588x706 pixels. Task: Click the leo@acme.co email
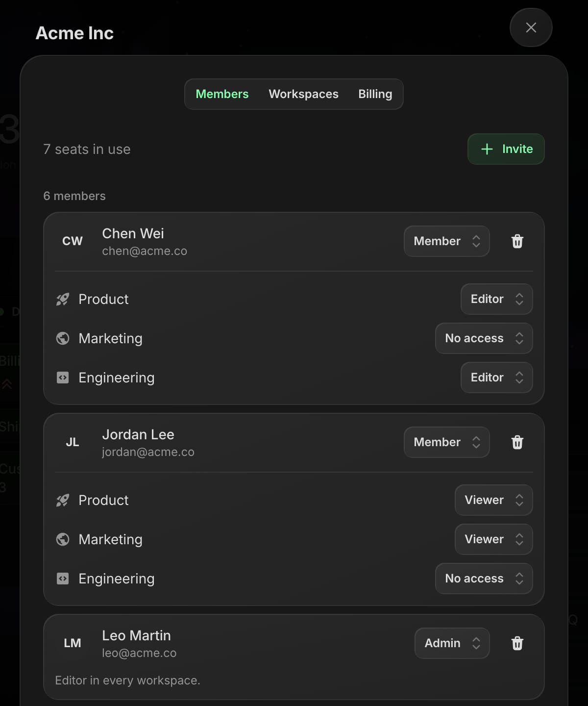point(139,653)
